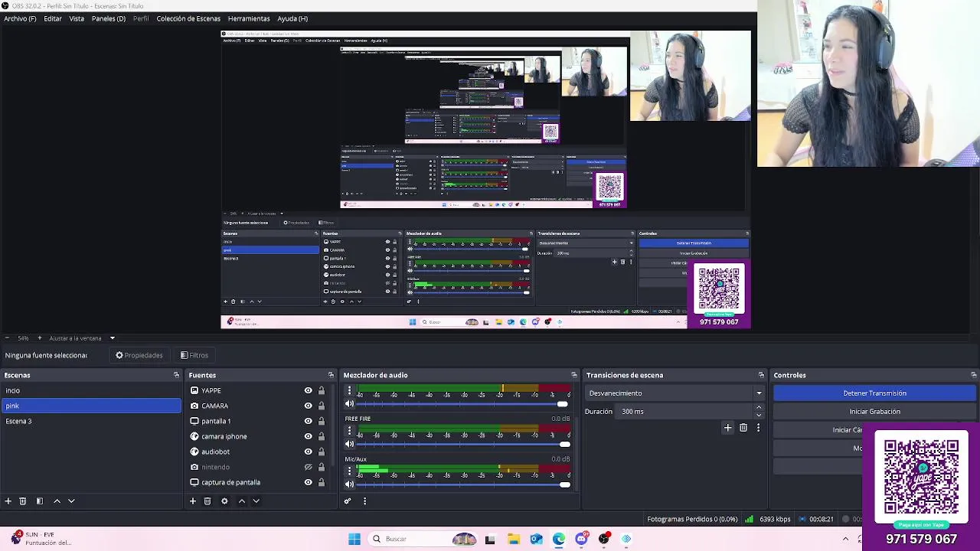Open advanced audio properties gears icon
980x551 pixels.
click(348, 501)
